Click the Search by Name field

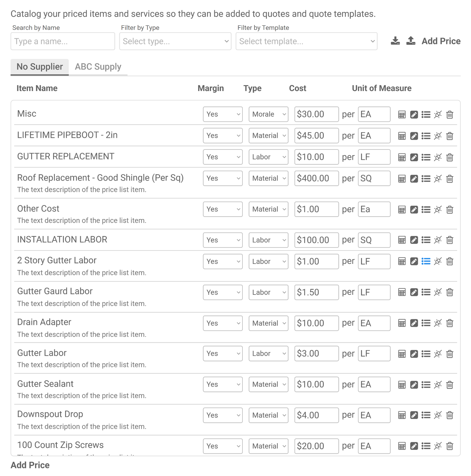tap(63, 41)
